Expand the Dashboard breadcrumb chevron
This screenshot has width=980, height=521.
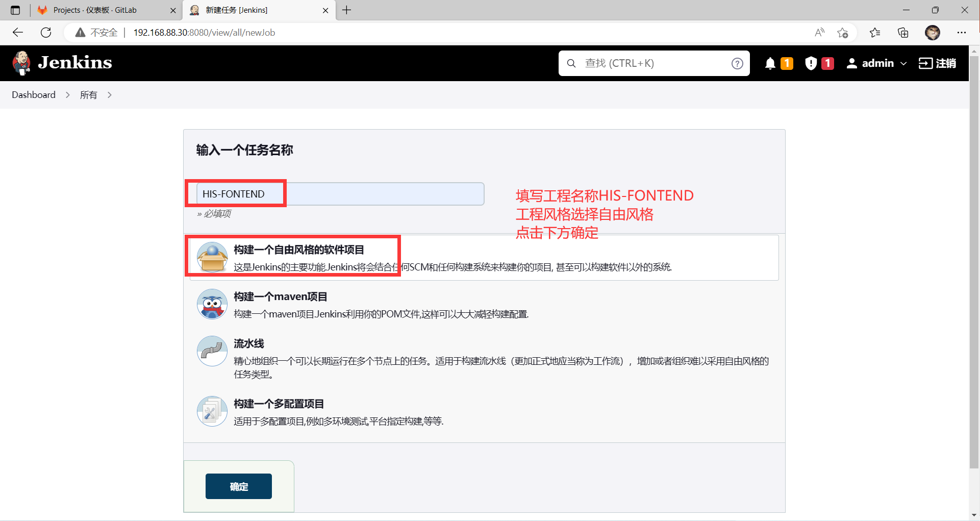pos(68,95)
